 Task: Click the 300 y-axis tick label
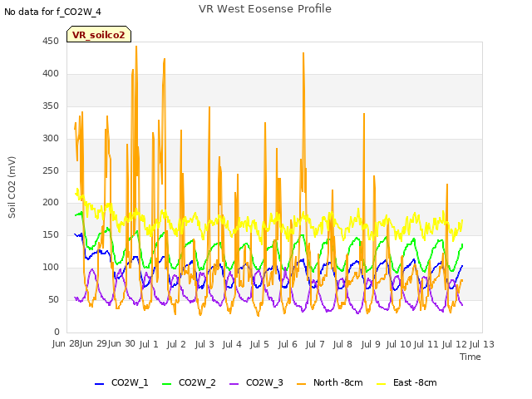click(51, 138)
